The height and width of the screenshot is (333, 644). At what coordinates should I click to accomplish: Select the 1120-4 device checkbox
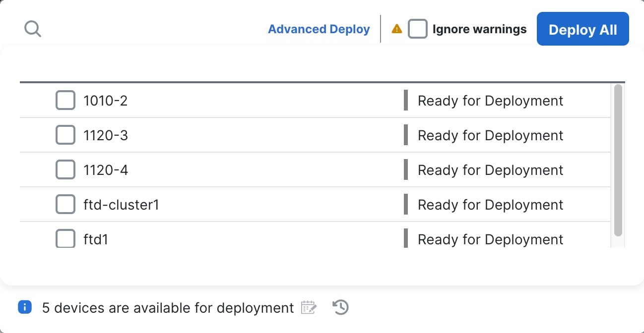(65, 169)
